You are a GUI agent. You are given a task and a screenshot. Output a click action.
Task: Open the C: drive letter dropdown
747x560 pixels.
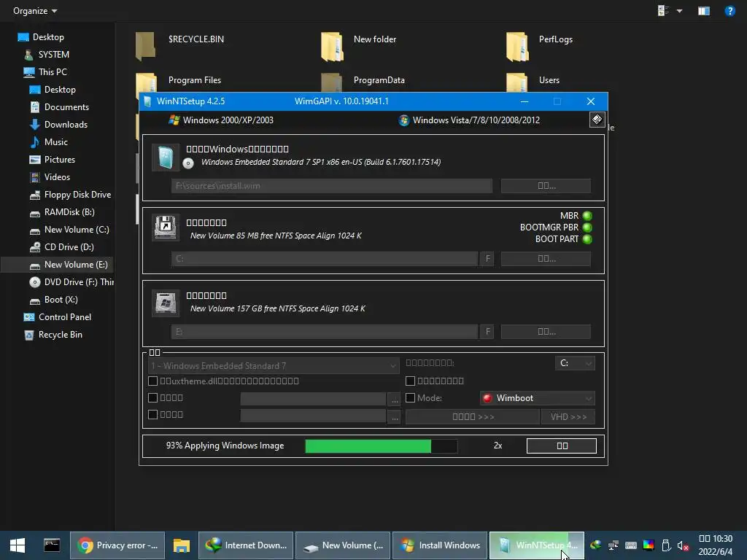tap(575, 363)
